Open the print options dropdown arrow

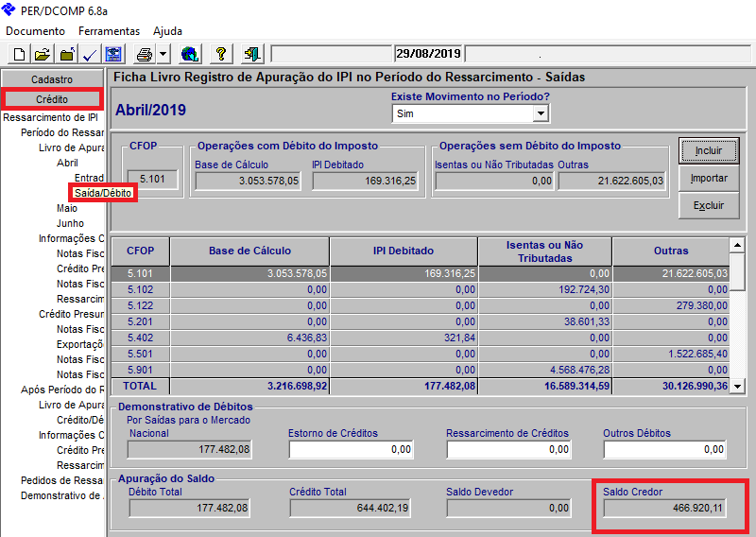click(x=163, y=54)
